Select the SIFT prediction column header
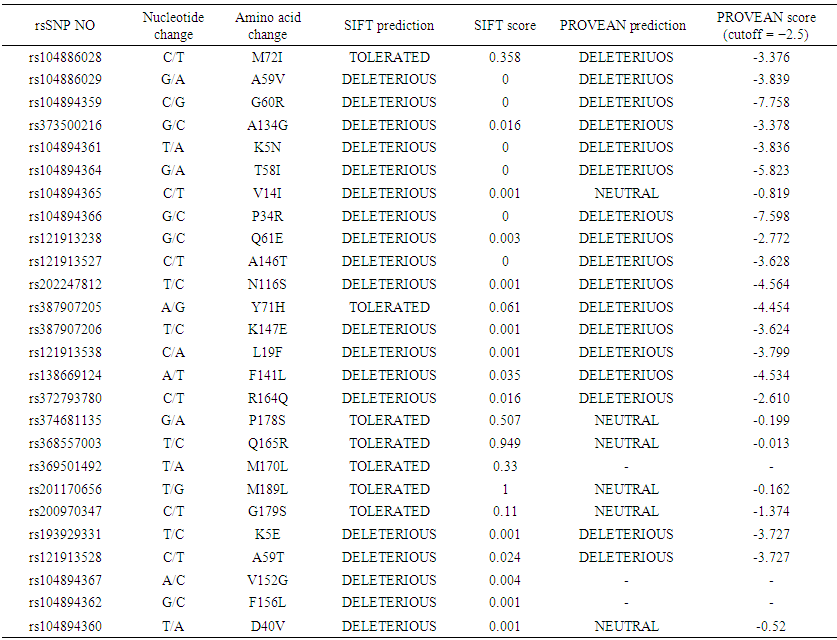The height and width of the screenshot is (640, 837). pos(389,25)
